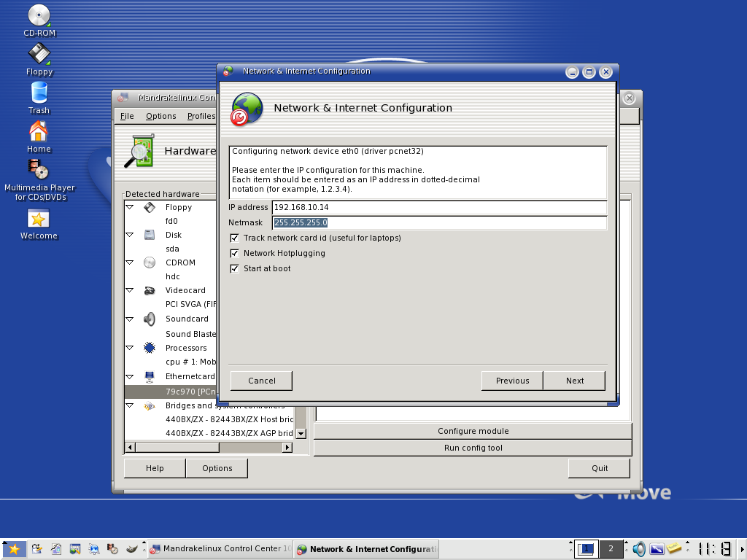The image size is (747, 560).
Task: Go to Previous wizard step
Action: 512,381
